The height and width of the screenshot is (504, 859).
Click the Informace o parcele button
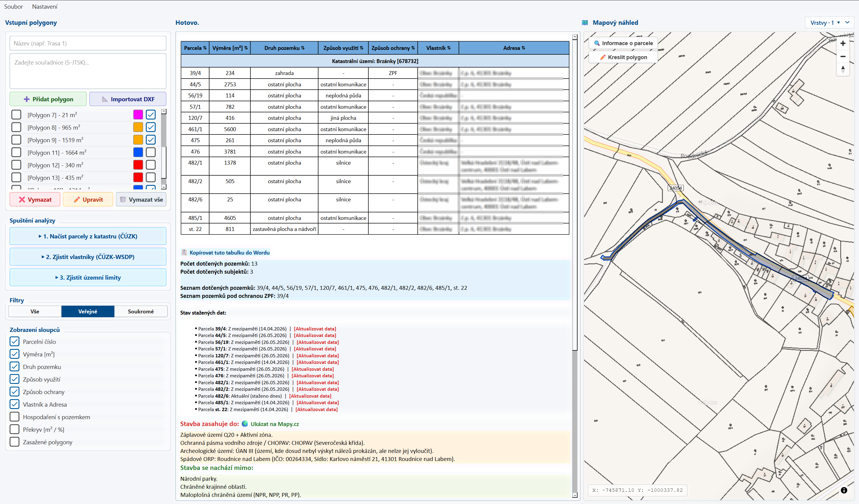tap(623, 43)
